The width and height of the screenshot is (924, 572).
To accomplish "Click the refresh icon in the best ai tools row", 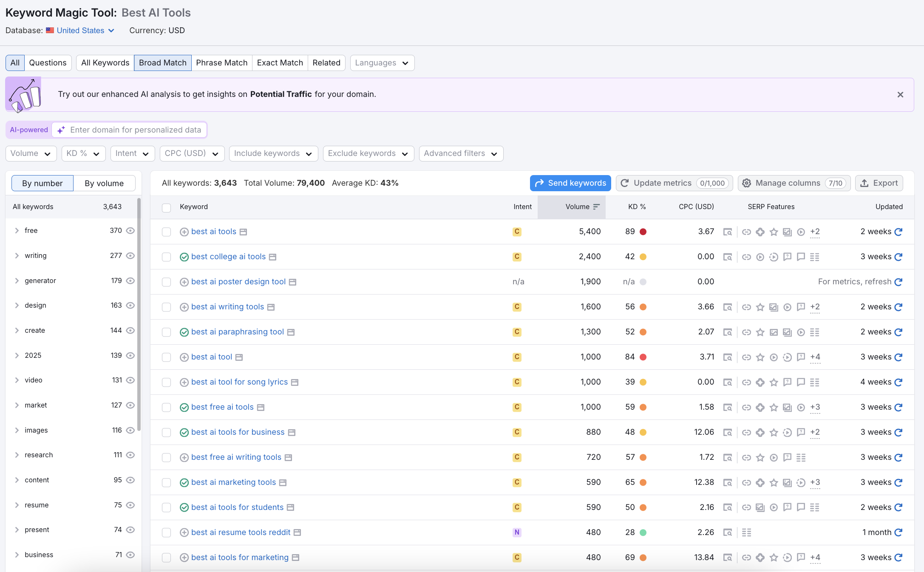I will 898,232.
